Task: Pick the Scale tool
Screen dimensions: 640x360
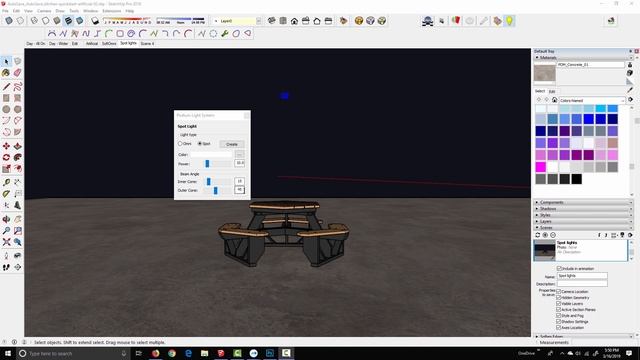Action: [6, 169]
